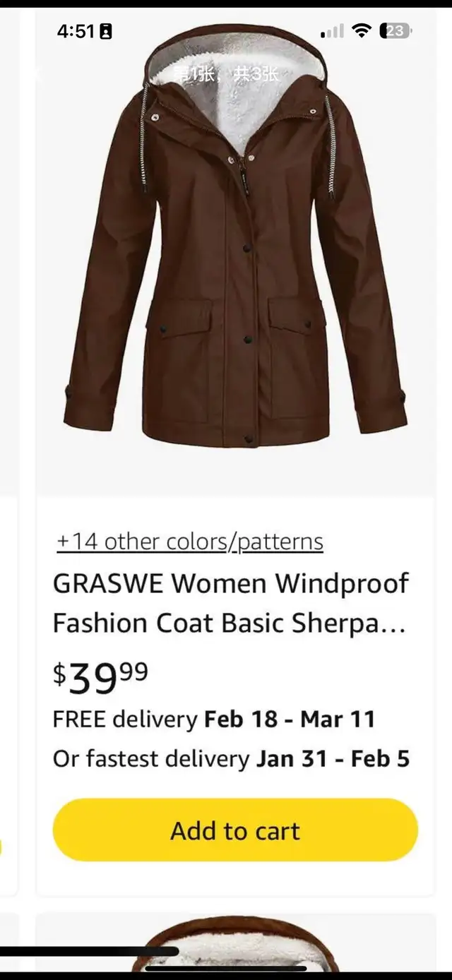Viewport: 452px width, 980px height.
Task: Tap the Wi-Fi status icon
Action: coord(362,30)
